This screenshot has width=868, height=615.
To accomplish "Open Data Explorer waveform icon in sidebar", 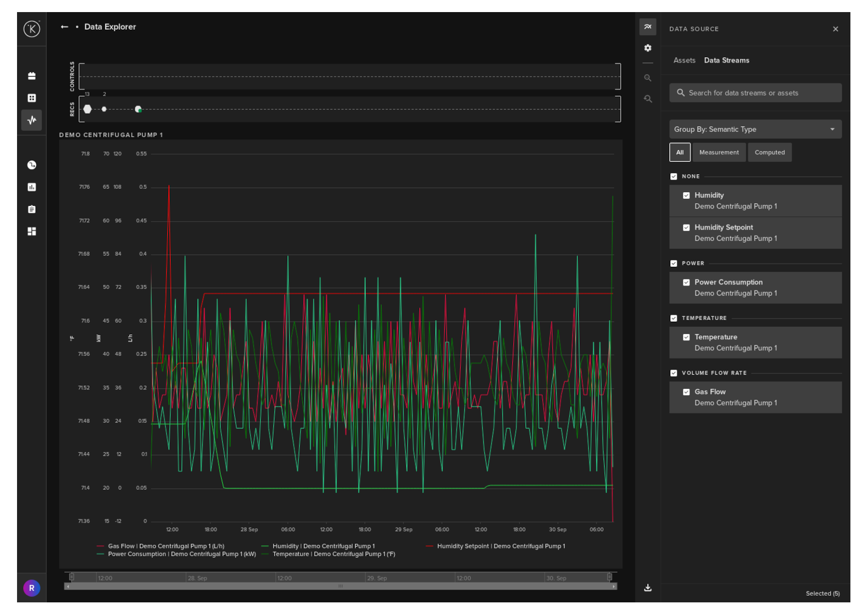I will click(x=32, y=120).
